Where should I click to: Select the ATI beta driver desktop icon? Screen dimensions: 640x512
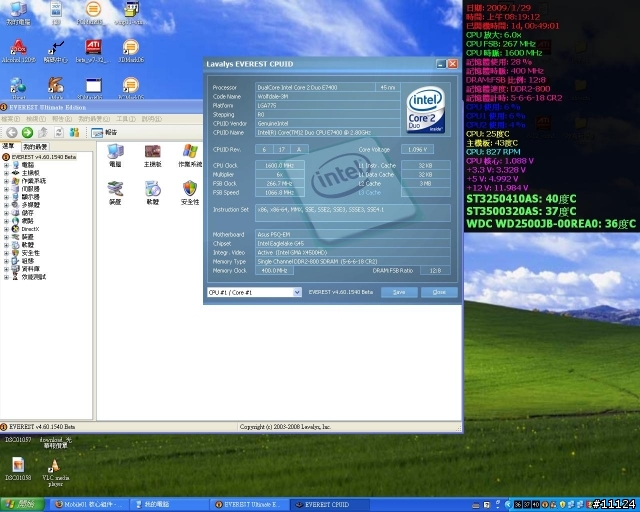(x=93, y=51)
